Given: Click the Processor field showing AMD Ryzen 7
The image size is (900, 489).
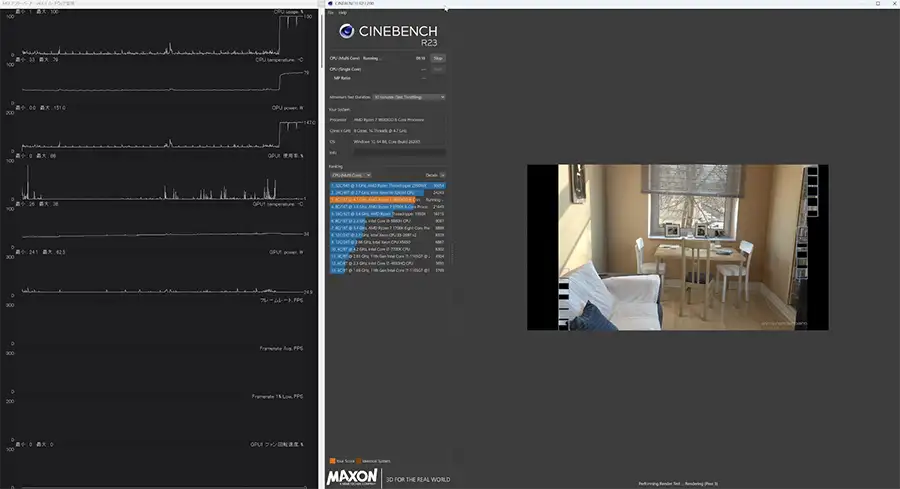Looking at the screenshot, I should (x=399, y=120).
